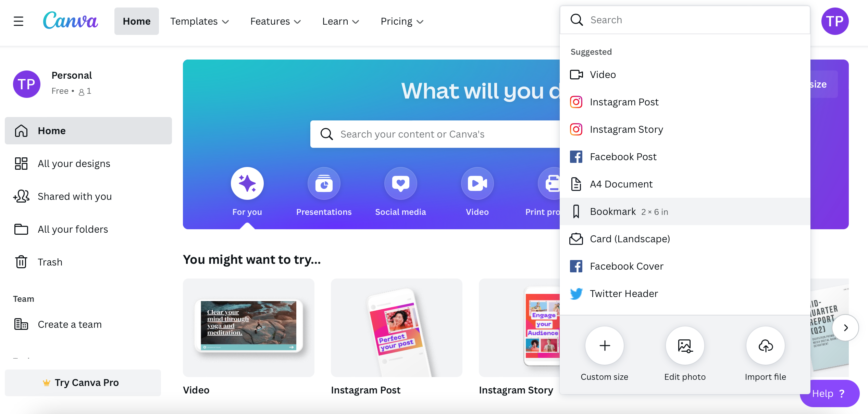868x414 pixels.
Task: Expand the Templates dropdown menu
Action: [x=200, y=21]
